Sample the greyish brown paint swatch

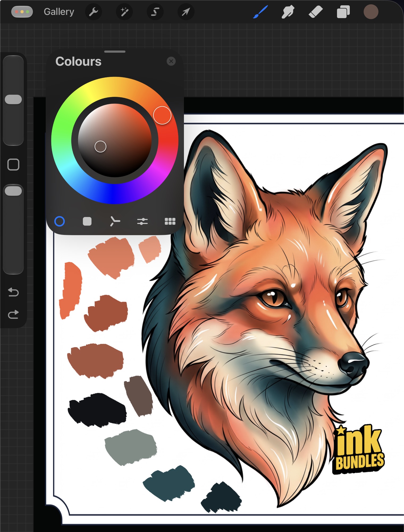pos(138,396)
